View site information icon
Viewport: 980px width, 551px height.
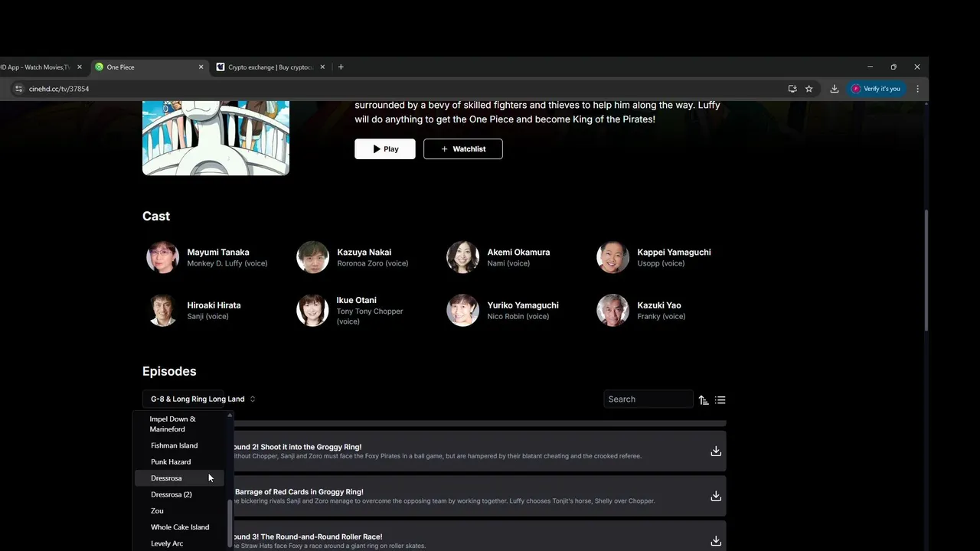[18, 89]
